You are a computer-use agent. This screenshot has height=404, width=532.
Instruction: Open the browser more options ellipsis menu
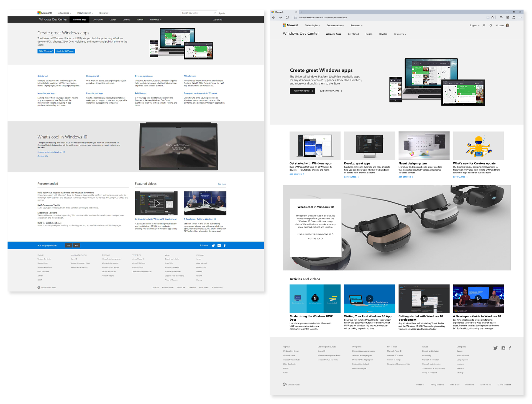pos(520,17)
